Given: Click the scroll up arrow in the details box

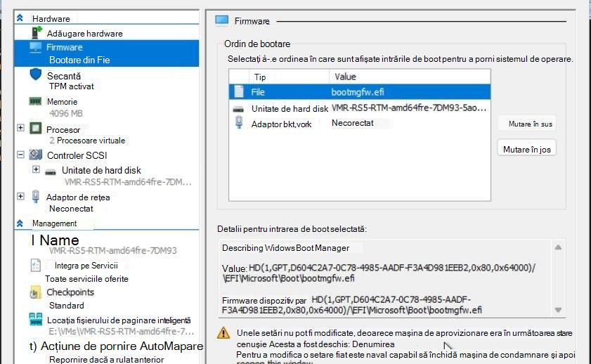Looking at the screenshot, I should tap(558, 247).
